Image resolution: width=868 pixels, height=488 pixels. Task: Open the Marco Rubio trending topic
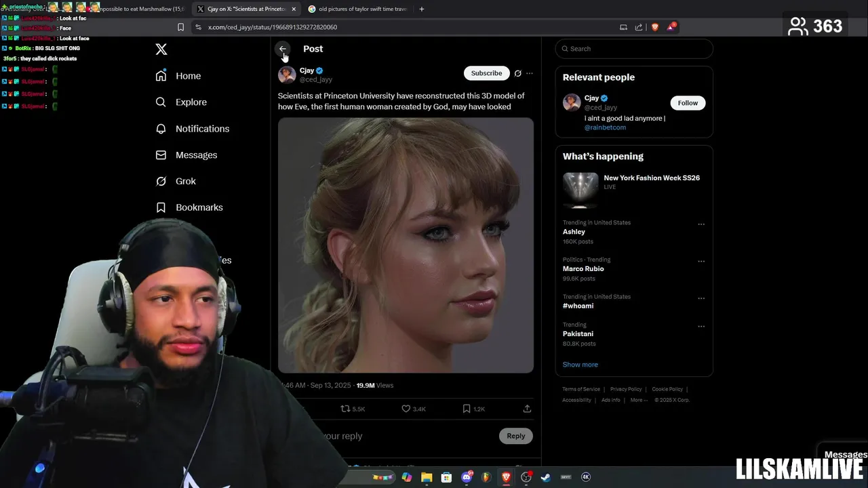(x=583, y=269)
